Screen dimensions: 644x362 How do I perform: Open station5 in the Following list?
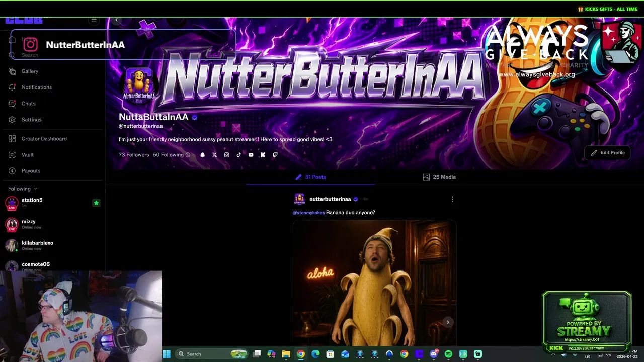pos(53,203)
